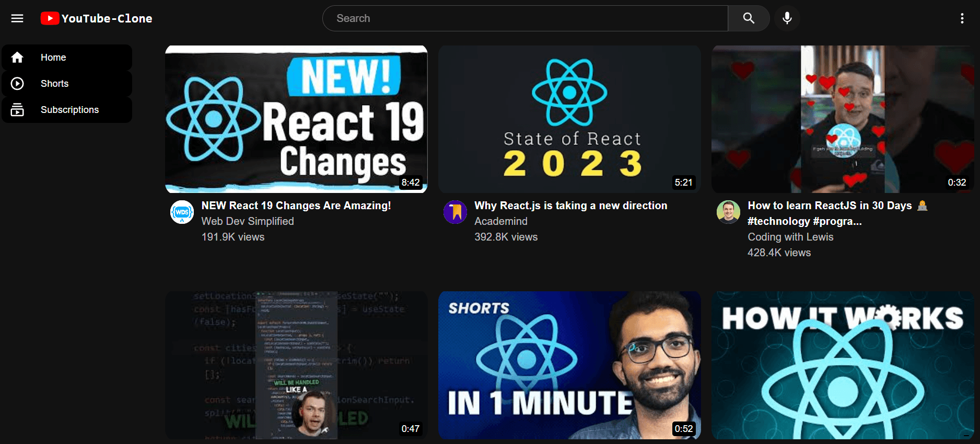Click the 0:47 duration badge

point(411,429)
